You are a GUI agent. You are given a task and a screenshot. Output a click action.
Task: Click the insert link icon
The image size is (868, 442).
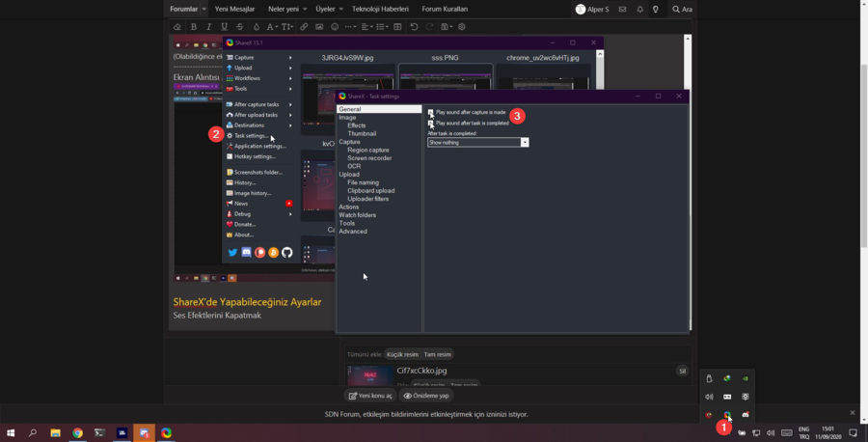point(304,27)
